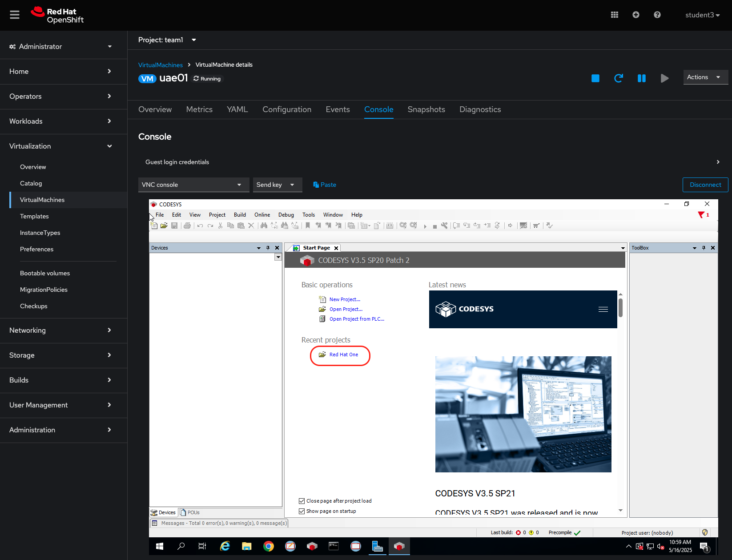Screen dimensions: 732x560
Task: Restart the VM with the circular arrow
Action: (619, 78)
